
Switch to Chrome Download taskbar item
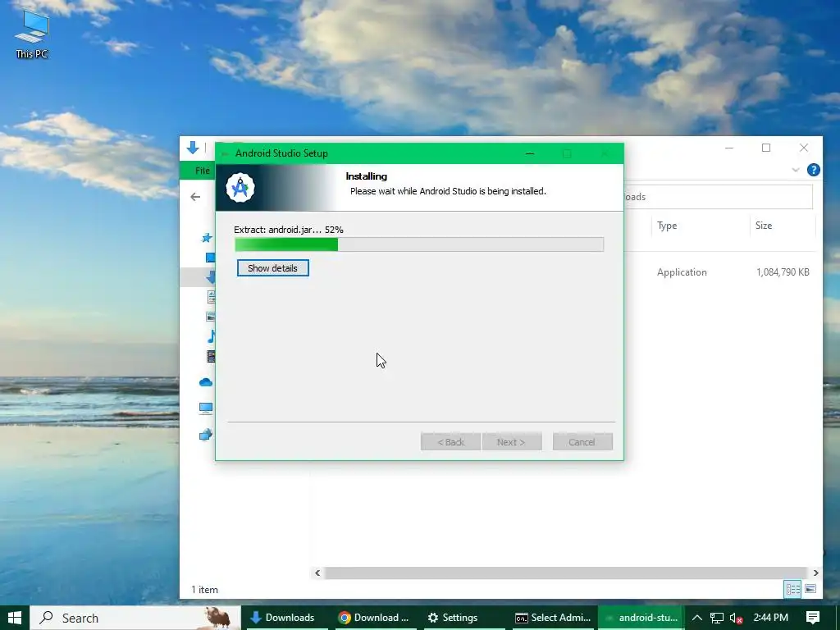[x=375, y=618]
